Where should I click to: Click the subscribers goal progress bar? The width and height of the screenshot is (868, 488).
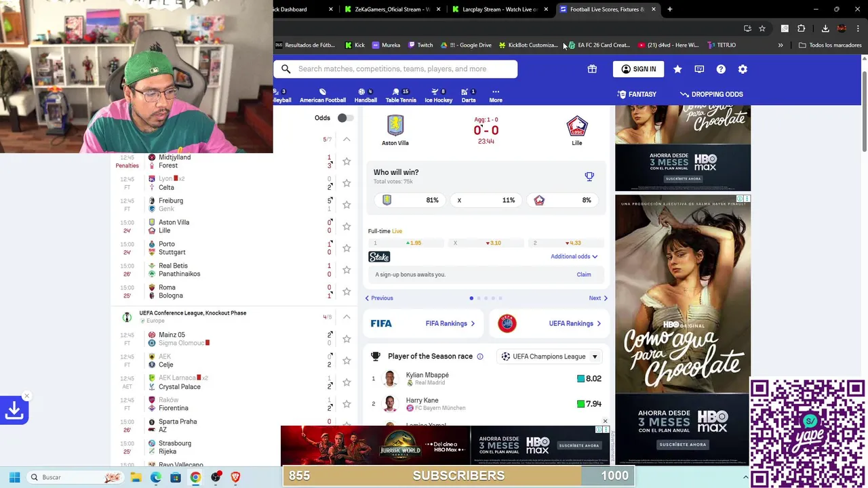coord(458,476)
